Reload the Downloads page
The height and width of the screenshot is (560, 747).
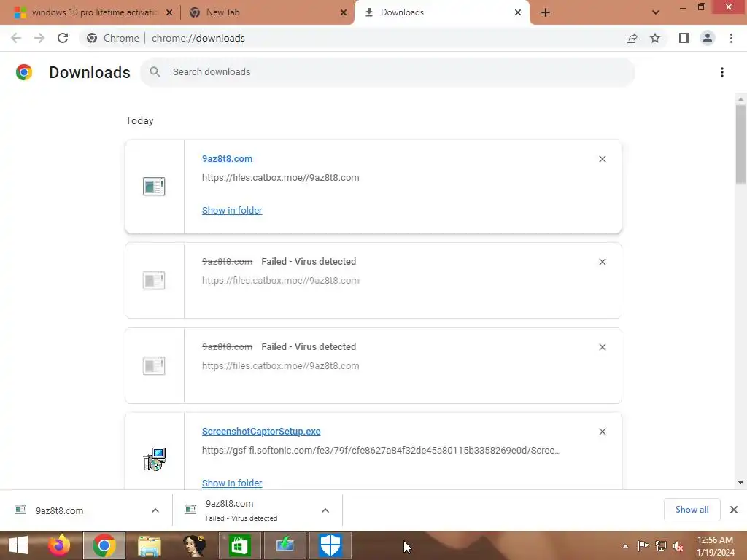[63, 38]
